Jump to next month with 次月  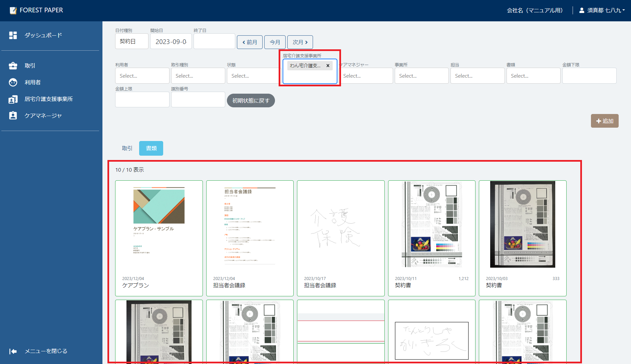(x=300, y=42)
